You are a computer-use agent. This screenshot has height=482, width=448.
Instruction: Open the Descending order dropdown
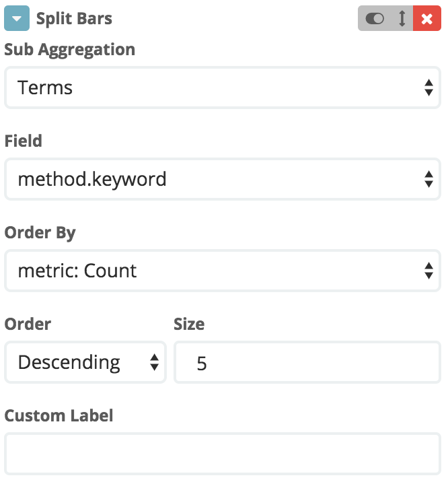pos(85,362)
